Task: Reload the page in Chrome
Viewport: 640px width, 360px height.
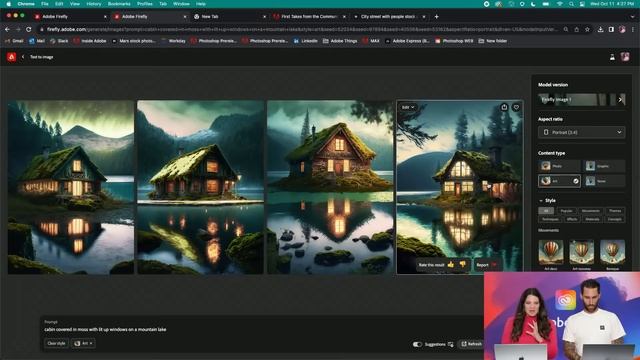Action: 29,29
